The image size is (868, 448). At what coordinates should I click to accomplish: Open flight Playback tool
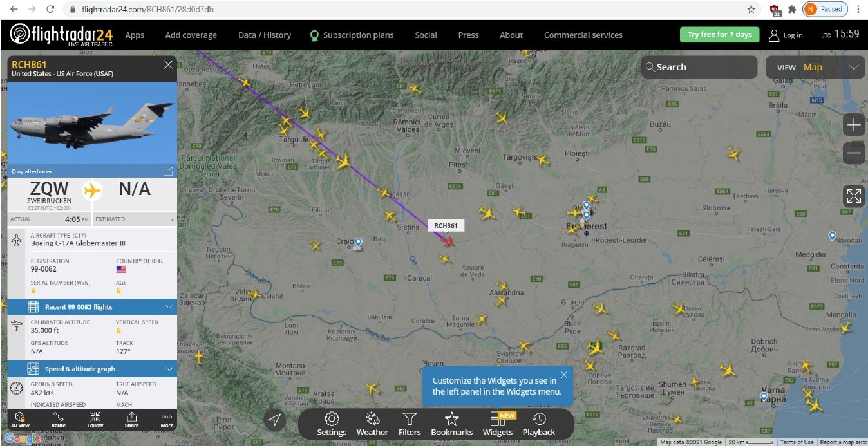tap(539, 425)
